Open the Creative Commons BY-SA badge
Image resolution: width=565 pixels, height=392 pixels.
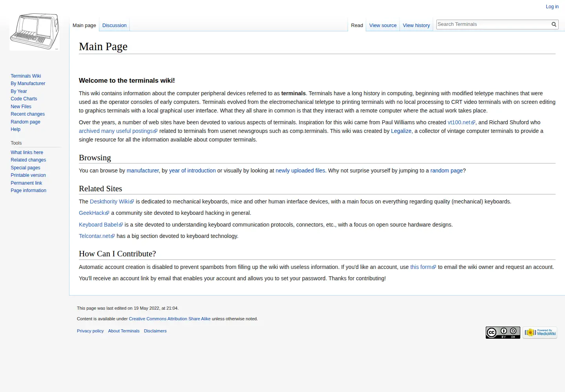pos(503,332)
